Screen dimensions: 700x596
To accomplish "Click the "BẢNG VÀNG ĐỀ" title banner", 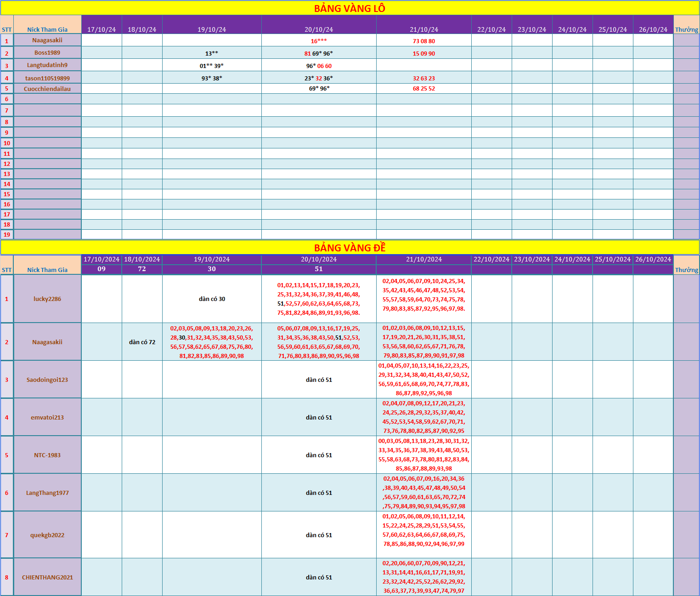I will point(350,248).
